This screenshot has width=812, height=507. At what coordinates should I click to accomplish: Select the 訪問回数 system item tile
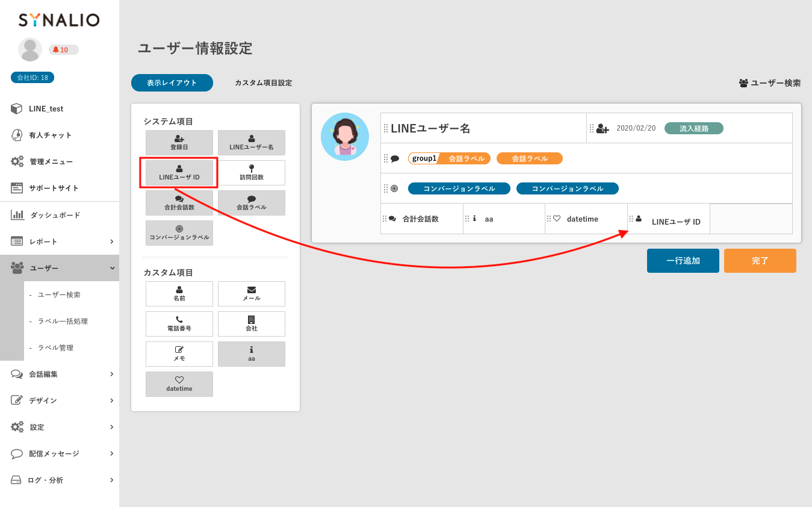251,173
